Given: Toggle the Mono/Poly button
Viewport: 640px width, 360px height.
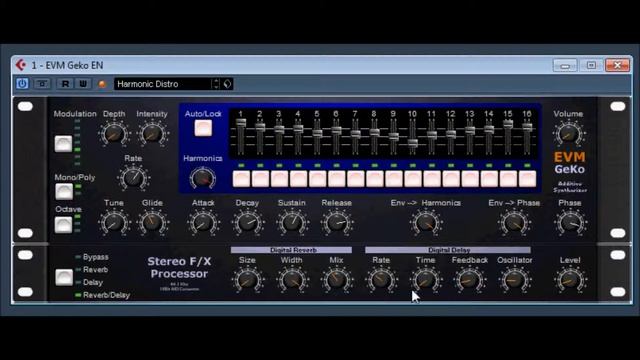Looking at the screenshot, I should point(64,191).
